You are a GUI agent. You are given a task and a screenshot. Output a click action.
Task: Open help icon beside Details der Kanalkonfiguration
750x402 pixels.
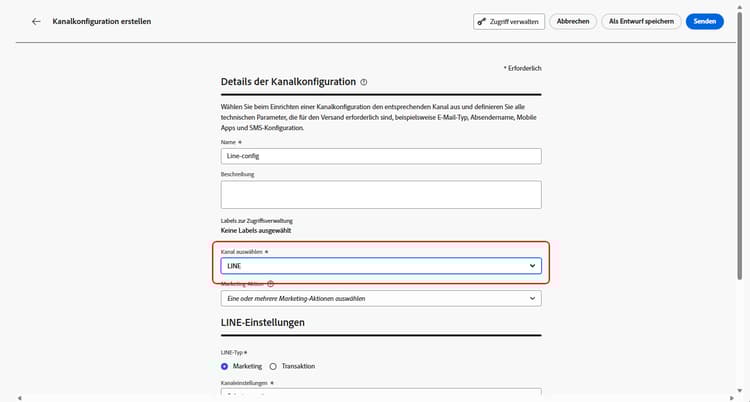364,82
